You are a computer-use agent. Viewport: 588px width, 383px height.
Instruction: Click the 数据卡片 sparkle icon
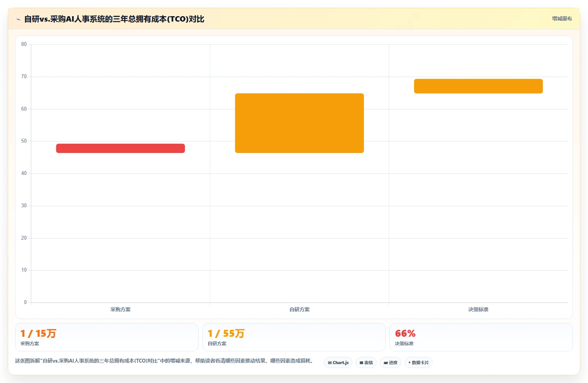(x=409, y=363)
